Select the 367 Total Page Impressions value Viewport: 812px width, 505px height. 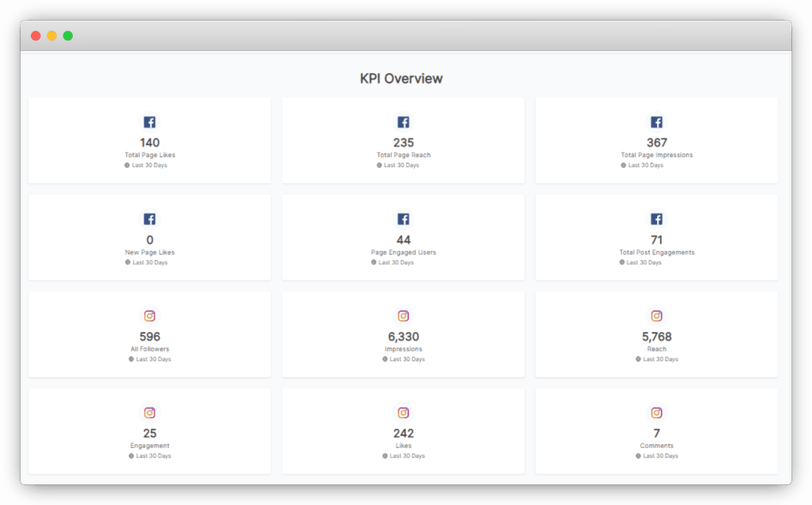tap(656, 142)
